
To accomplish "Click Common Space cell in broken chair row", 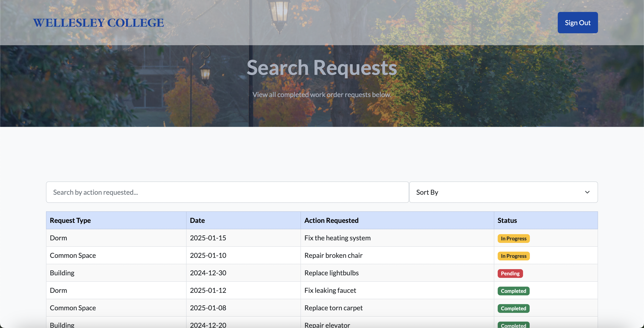I will 116,255.
